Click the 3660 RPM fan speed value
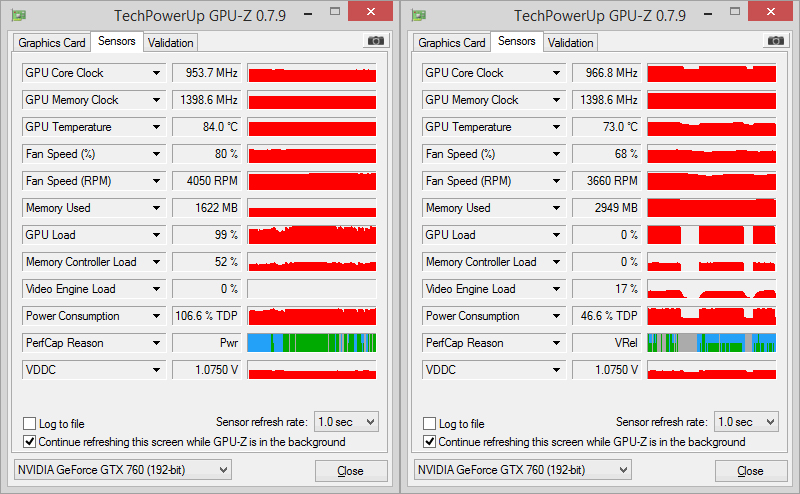800x494 pixels. [606, 181]
